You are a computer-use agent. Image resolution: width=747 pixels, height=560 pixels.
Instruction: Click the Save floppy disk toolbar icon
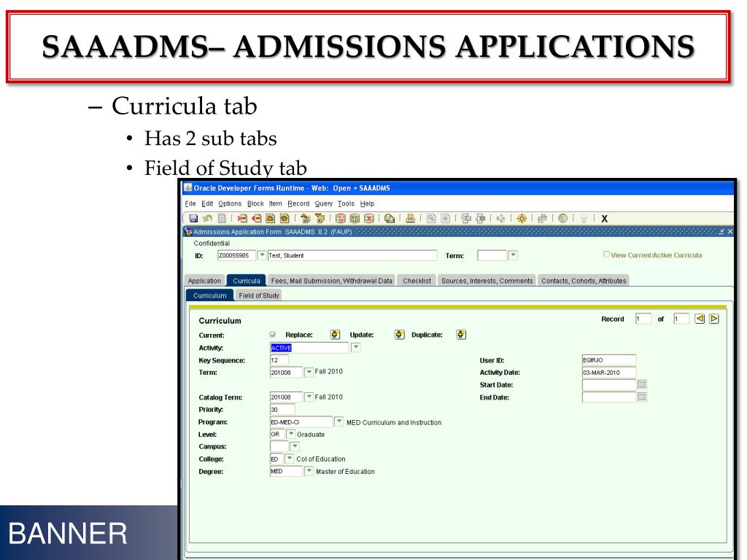pos(193,219)
